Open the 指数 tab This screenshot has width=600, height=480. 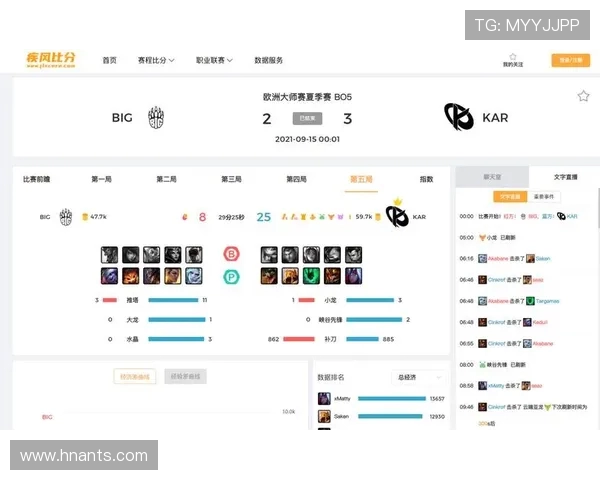pyautogui.click(x=426, y=179)
